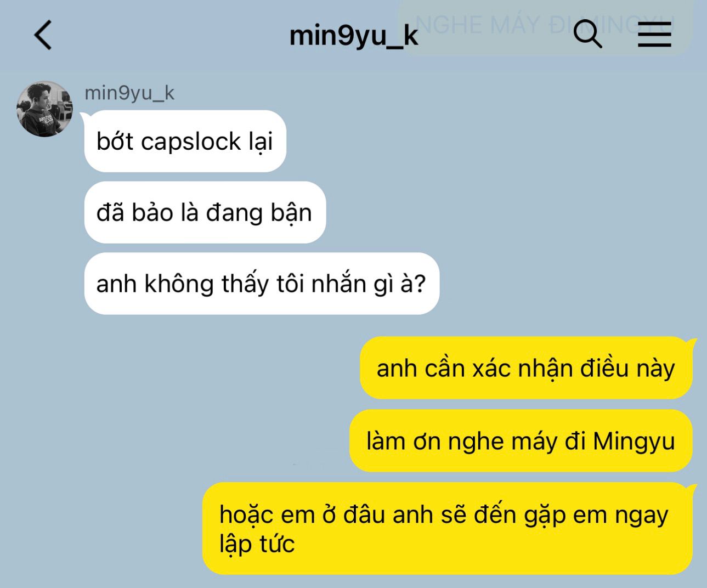Click the words 'lập tức' in the last message
This screenshot has width=707, height=588.
tap(257, 544)
